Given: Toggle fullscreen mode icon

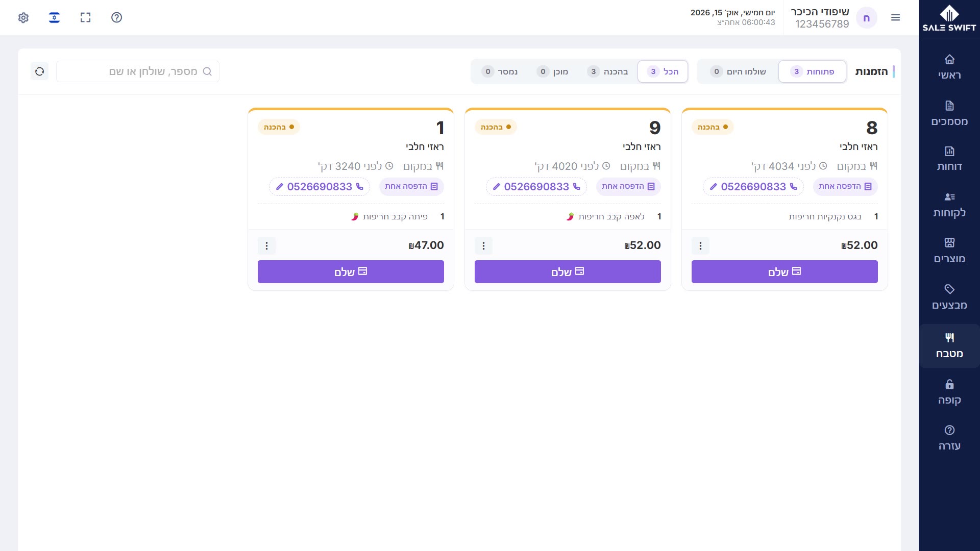Looking at the screenshot, I should click(x=85, y=18).
